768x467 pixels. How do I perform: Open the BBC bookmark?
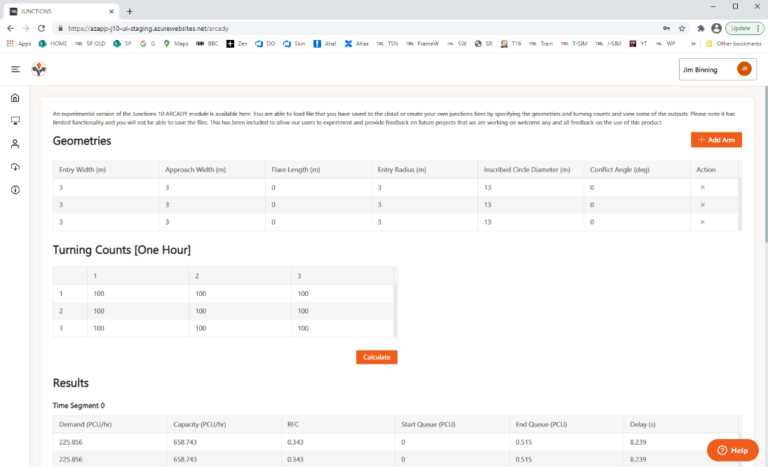209,44
